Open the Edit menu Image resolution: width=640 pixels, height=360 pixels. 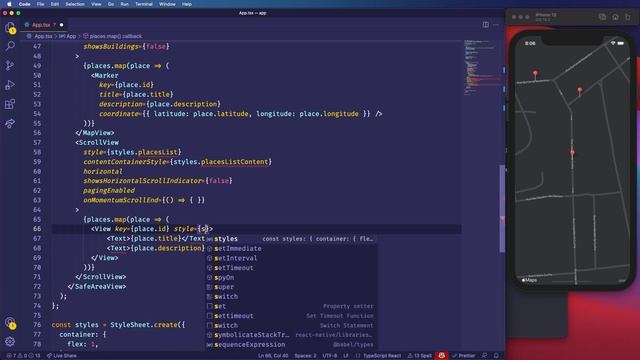click(x=55, y=4)
